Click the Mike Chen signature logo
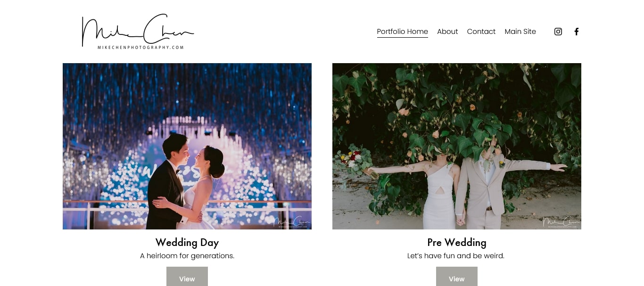 pyautogui.click(x=138, y=31)
